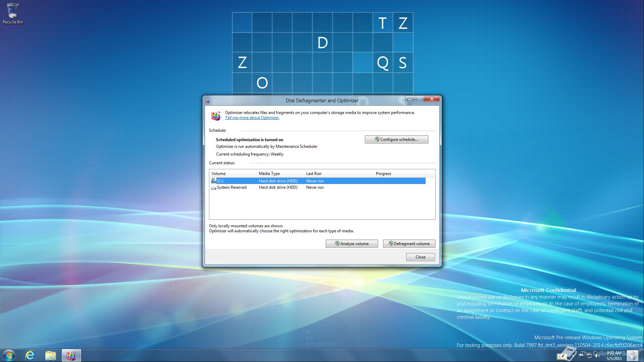Minimize the Disk Defragmenter window
644x362 pixels.
(x=410, y=99)
